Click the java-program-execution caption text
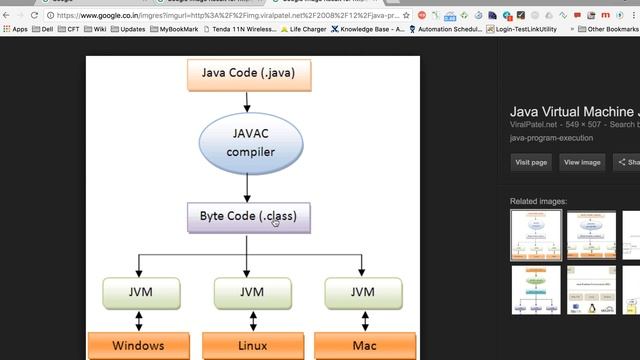Viewport: 640px width, 360px height. pos(551,138)
